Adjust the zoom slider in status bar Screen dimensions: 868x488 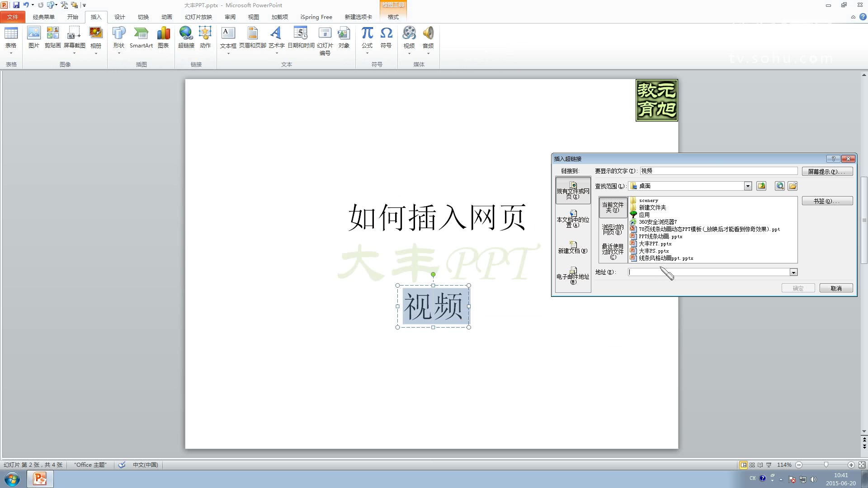(826, 465)
